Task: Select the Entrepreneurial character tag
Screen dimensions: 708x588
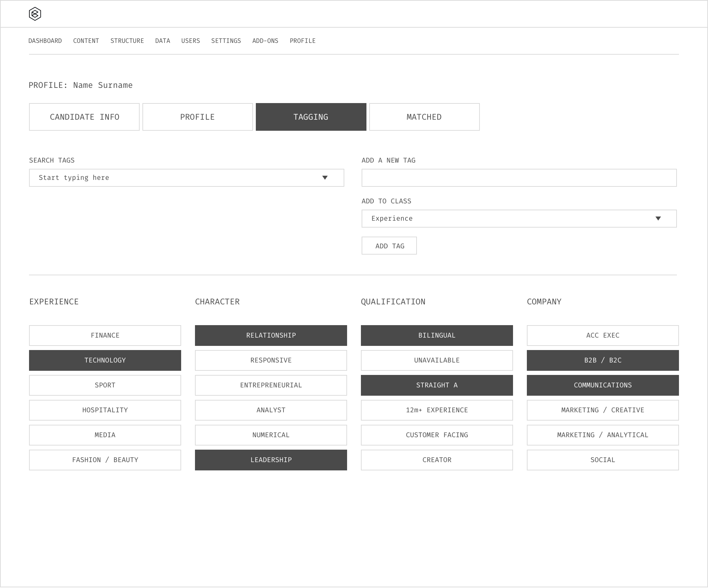Action: point(271,385)
